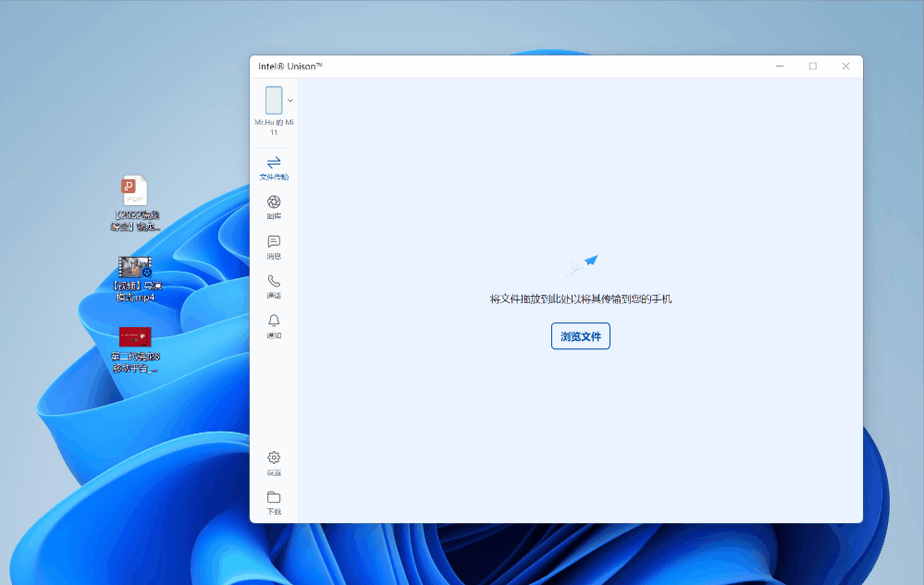Screen dimensions: 924x585
Task: Select the PDF file on desktop
Action: point(135,192)
